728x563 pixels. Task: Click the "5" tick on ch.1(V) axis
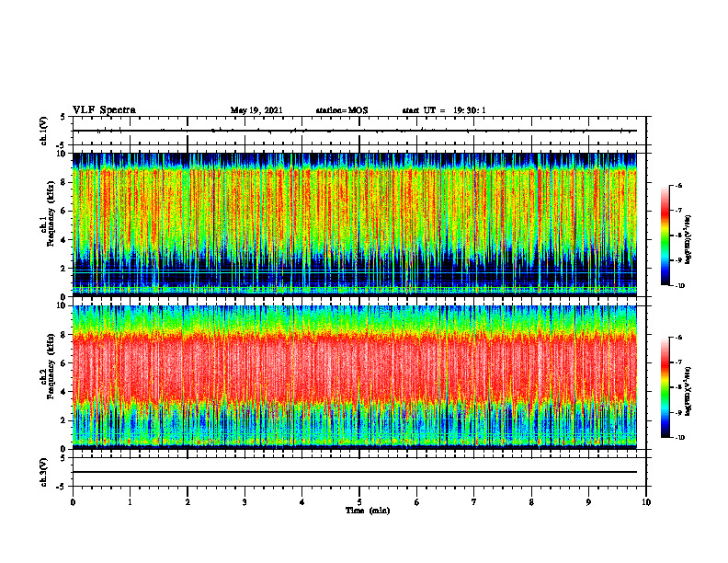(x=63, y=118)
